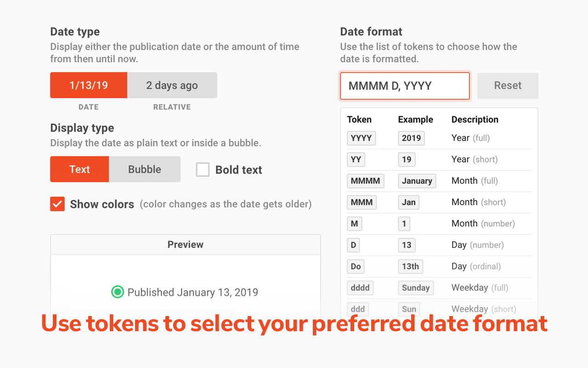Screen dimensions: 588x368
Task: Open the Preview panel header
Action: [185, 244]
